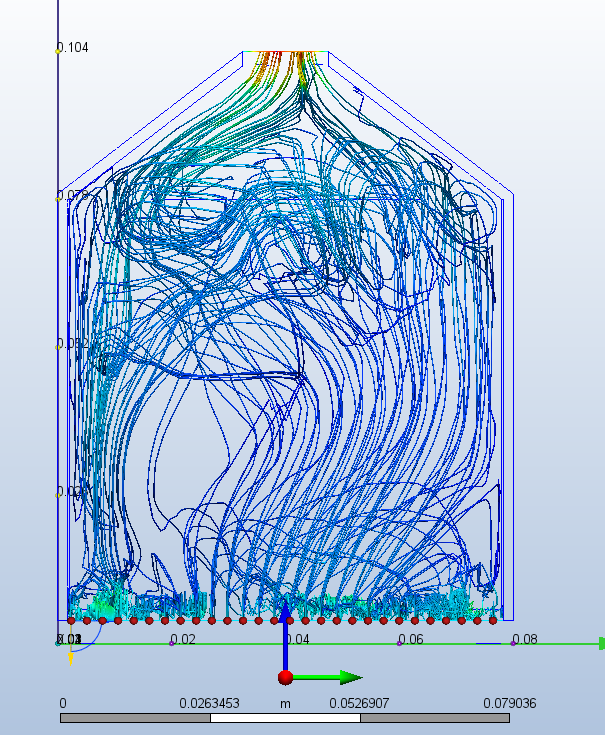Image resolution: width=605 pixels, height=735 pixels.
Task: Click the 0.0526907 scale bar value
Action: coord(360,703)
